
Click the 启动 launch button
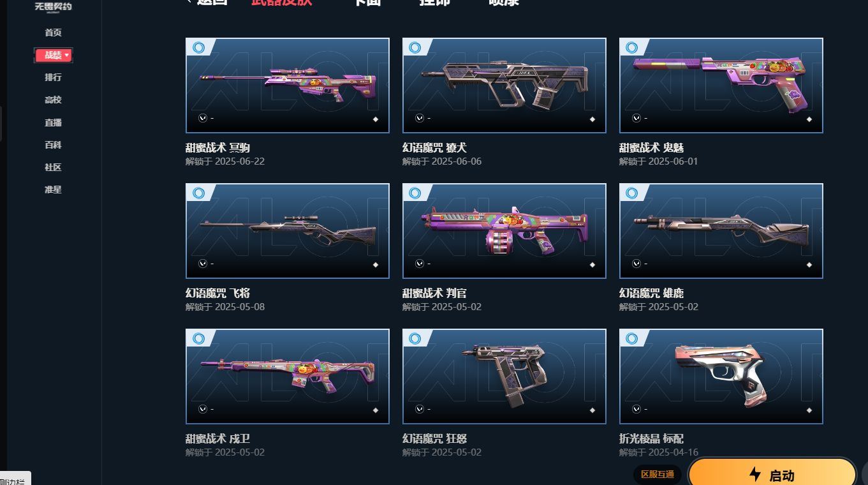click(x=772, y=474)
